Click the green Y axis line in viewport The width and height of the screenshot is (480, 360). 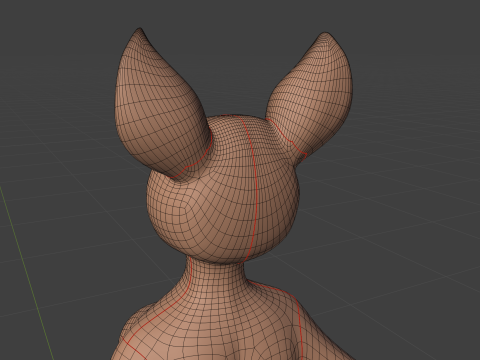coord(27,272)
